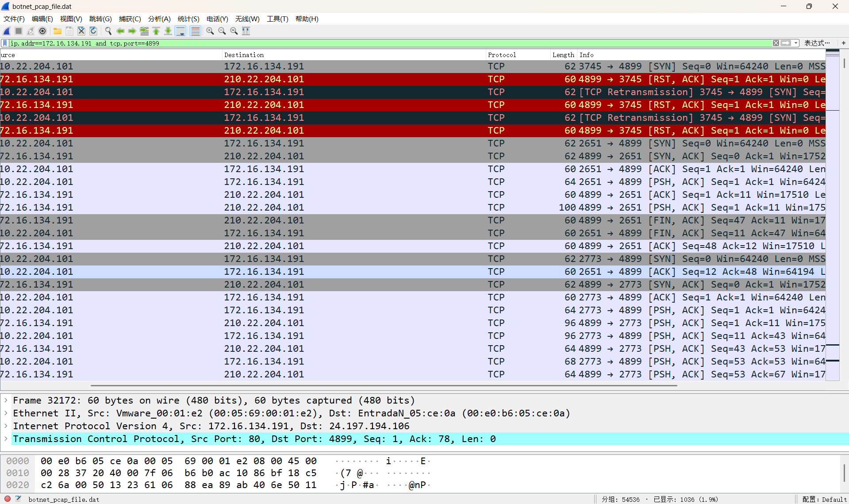This screenshot has height=504, width=849.
Task: Apply the display filter arrow
Action: [786, 43]
